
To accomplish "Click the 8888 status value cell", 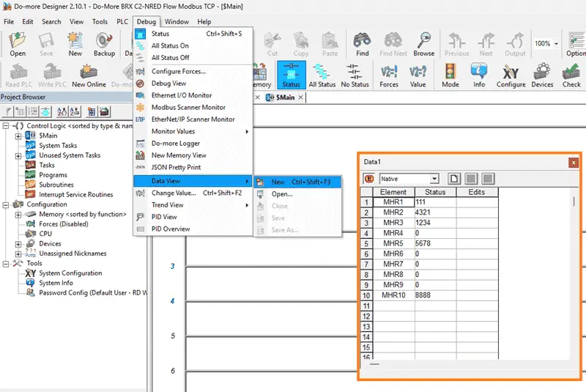I will (x=435, y=295).
